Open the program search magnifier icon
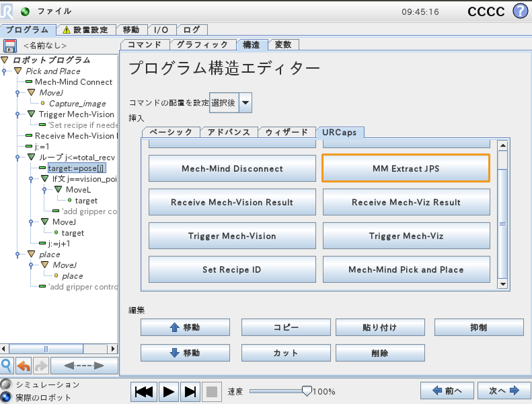 (x=7, y=366)
